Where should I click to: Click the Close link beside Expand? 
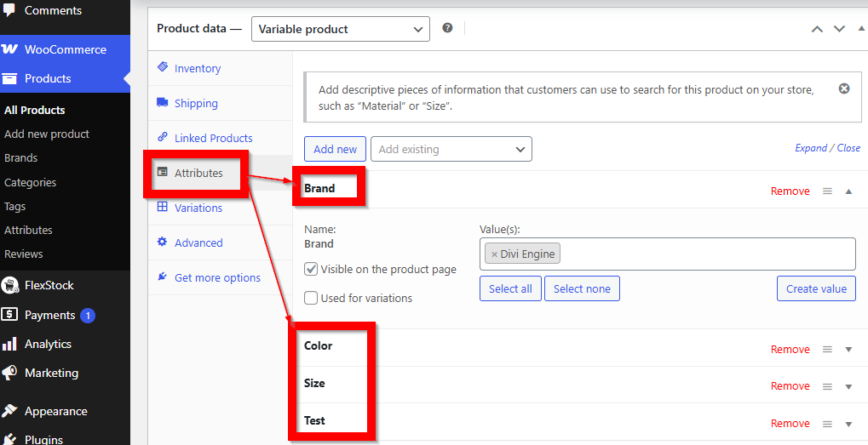(848, 147)
